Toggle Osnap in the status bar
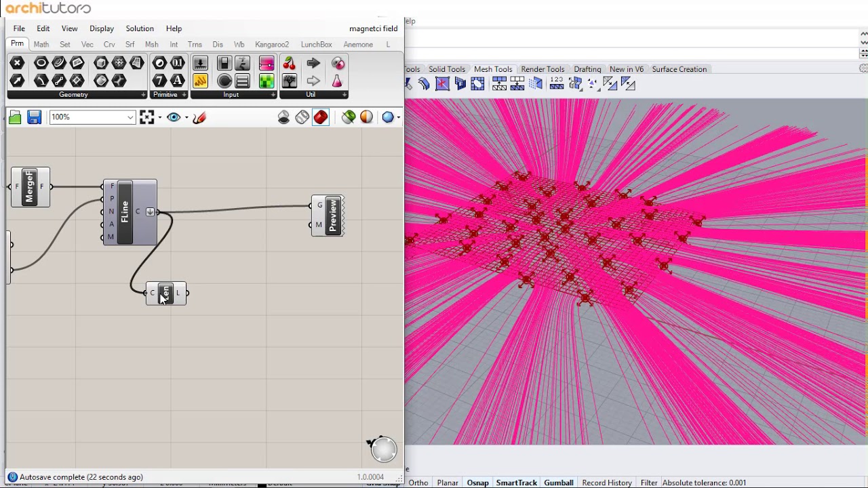Viewport: 868px width, 488px height. tap(477, 483)
